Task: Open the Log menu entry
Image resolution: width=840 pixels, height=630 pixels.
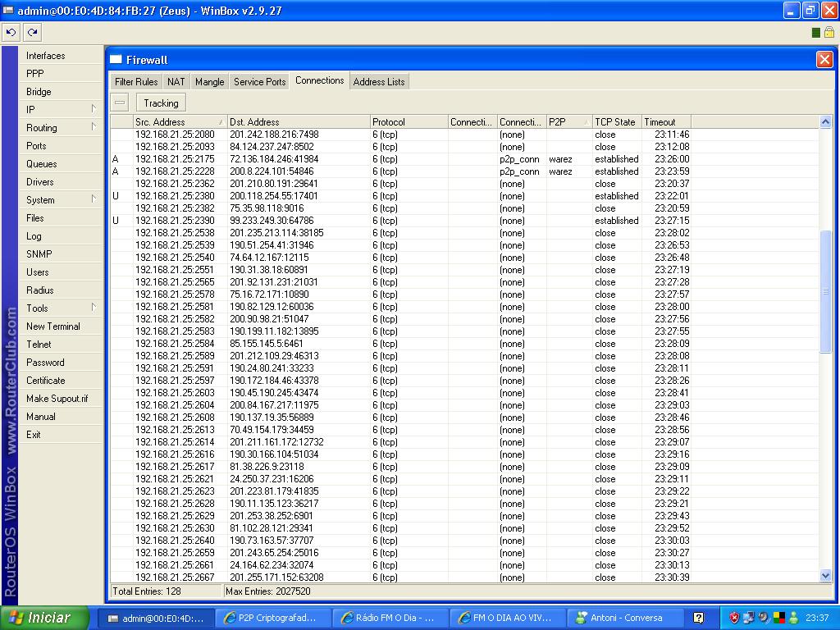Action: click(61, 236)
